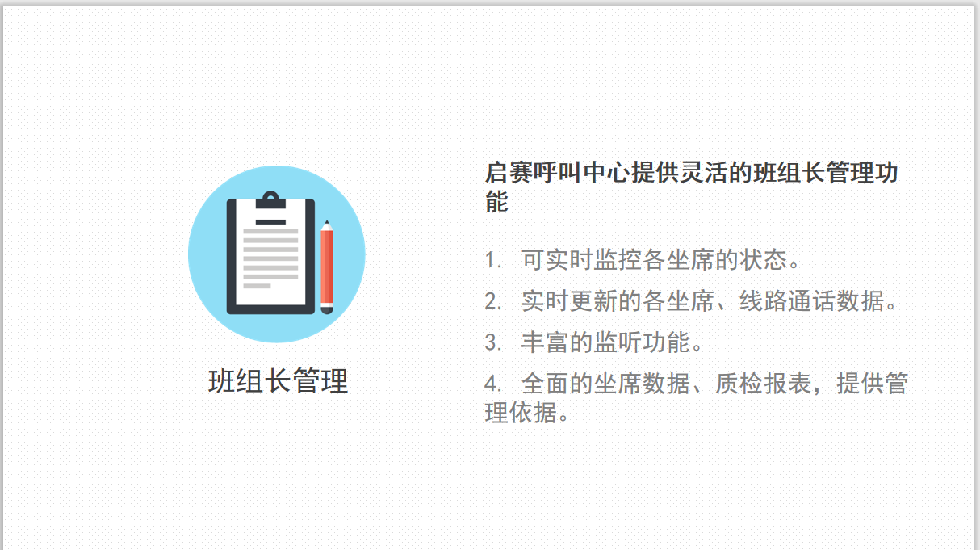Select list item 实时更新的各坐席、线路通话数据
Viewport: 980px width, 550px height.
coord(692,301)
